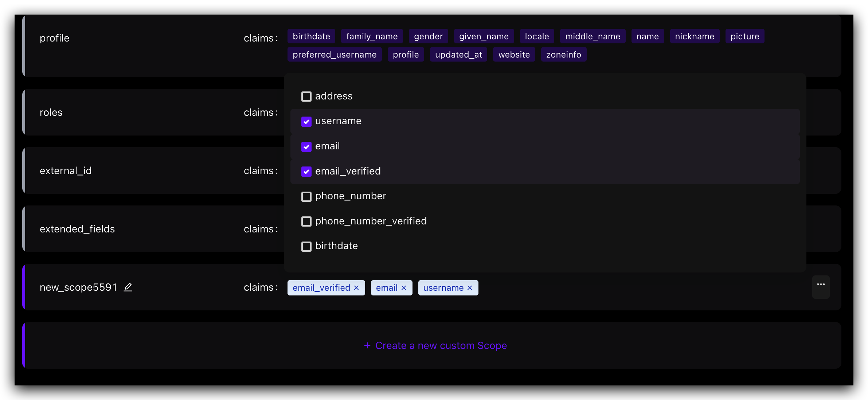Click the address option text
868x400 pixels.
point(334,96)
